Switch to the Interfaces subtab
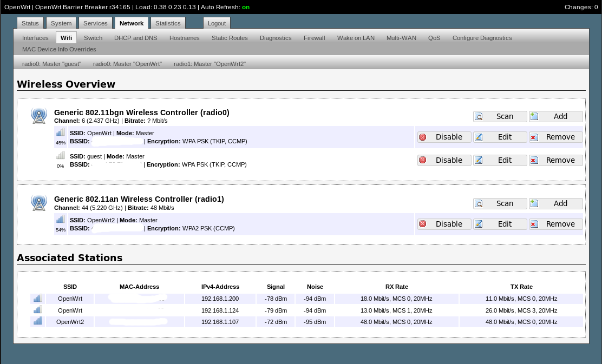Image resolution: width=602 pixels, height=364 pixels. tap(35, 38)
